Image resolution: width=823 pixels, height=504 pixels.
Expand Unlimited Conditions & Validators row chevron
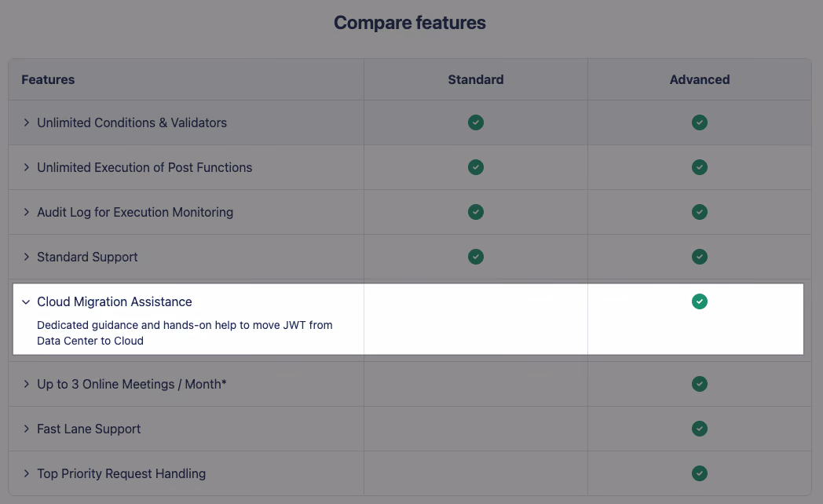(26, 122)
